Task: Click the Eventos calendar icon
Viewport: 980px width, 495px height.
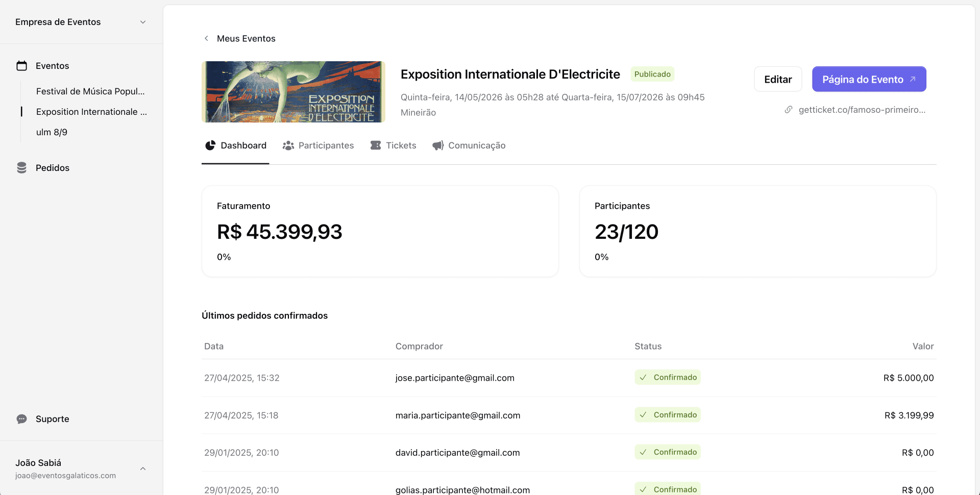Action: [21, 66]
